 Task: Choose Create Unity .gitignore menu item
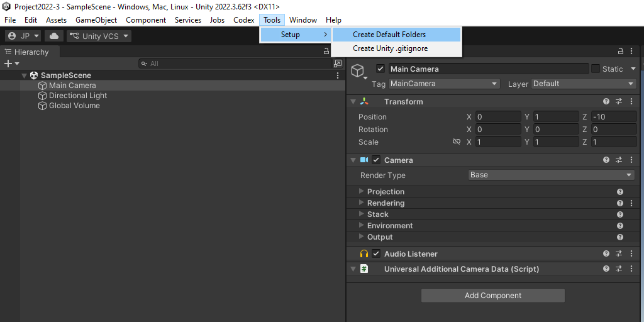pyautogui.click(x=390, y=48)
